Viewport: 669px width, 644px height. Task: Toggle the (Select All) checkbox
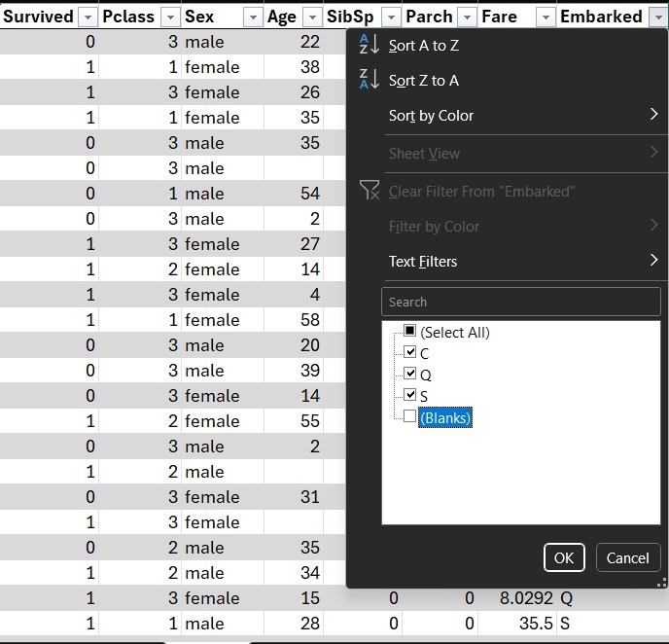tap(410, 332)
